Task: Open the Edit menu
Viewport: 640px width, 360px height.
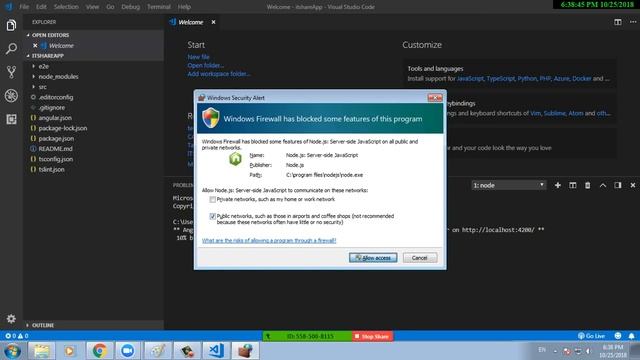Action: [x=41, y=7]
